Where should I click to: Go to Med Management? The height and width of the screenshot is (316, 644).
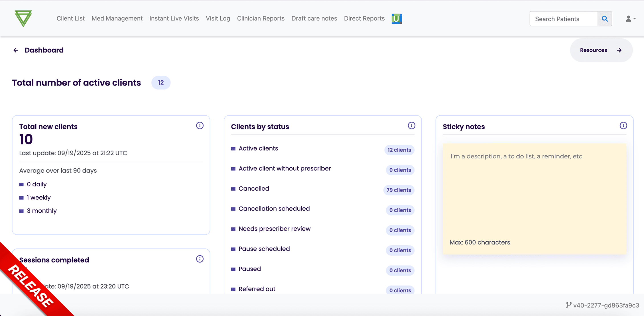(x=117, y=19)
